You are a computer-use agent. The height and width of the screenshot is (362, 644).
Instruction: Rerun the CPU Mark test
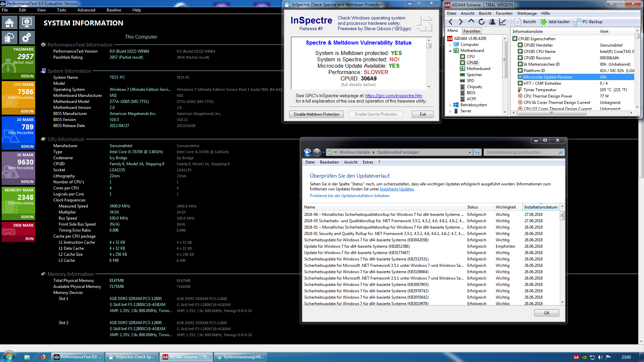(27, 111)
